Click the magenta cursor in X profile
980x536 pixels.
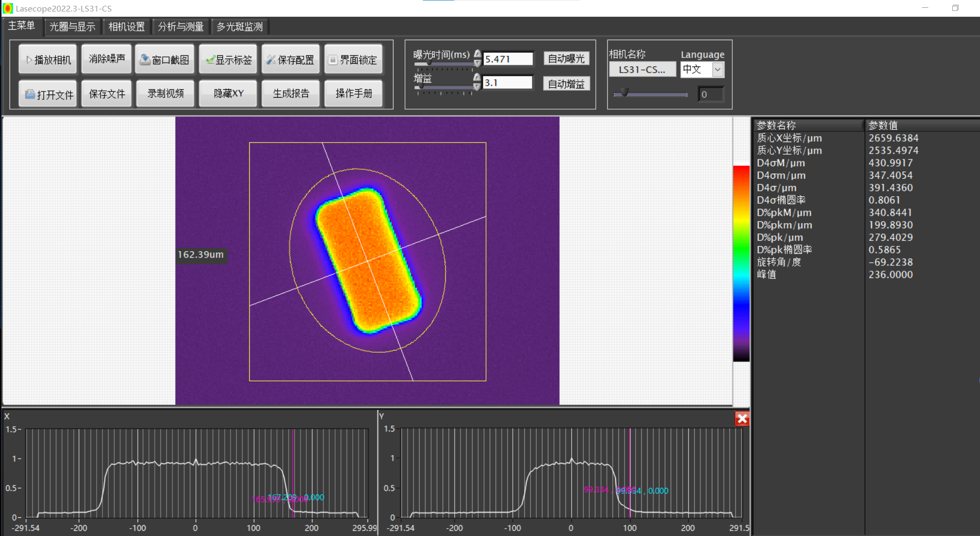coord(293,473)
